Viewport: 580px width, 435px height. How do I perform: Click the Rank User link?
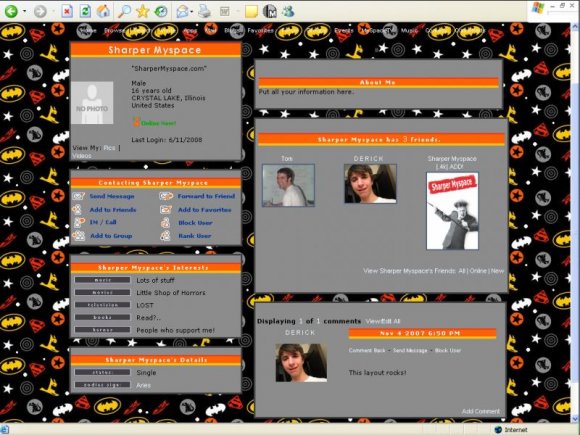click(x=195, y=236)
